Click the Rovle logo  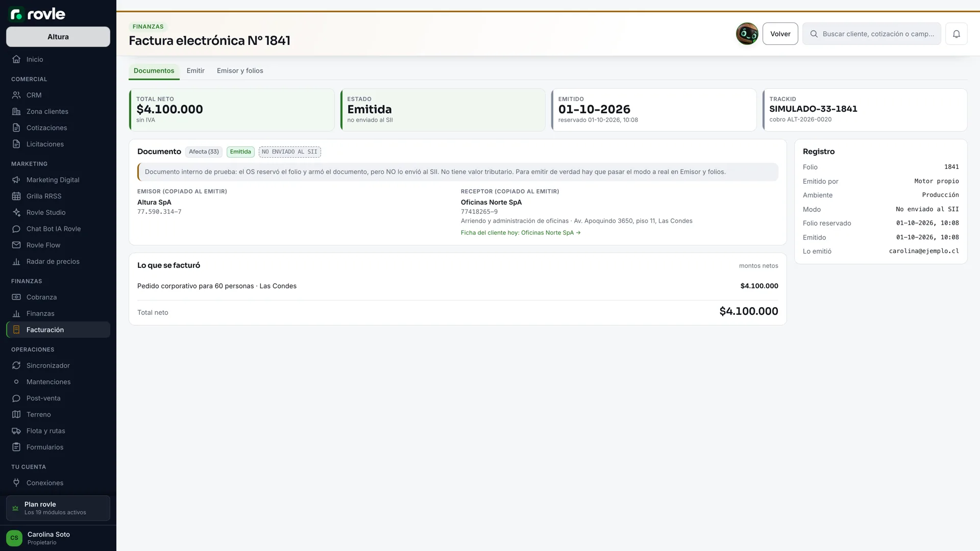pyautogui.click(x=37, y=14)
